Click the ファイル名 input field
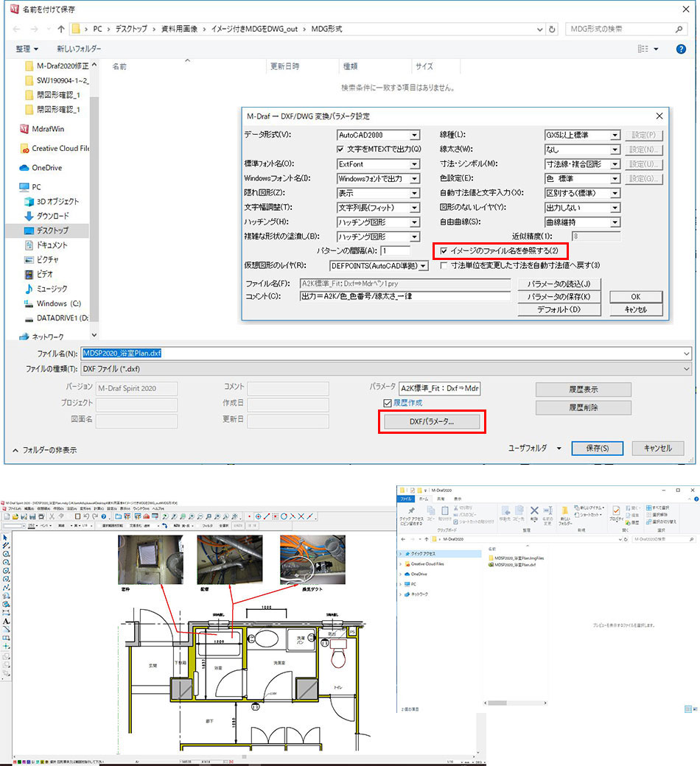The image size is (700, 766). 383,354
